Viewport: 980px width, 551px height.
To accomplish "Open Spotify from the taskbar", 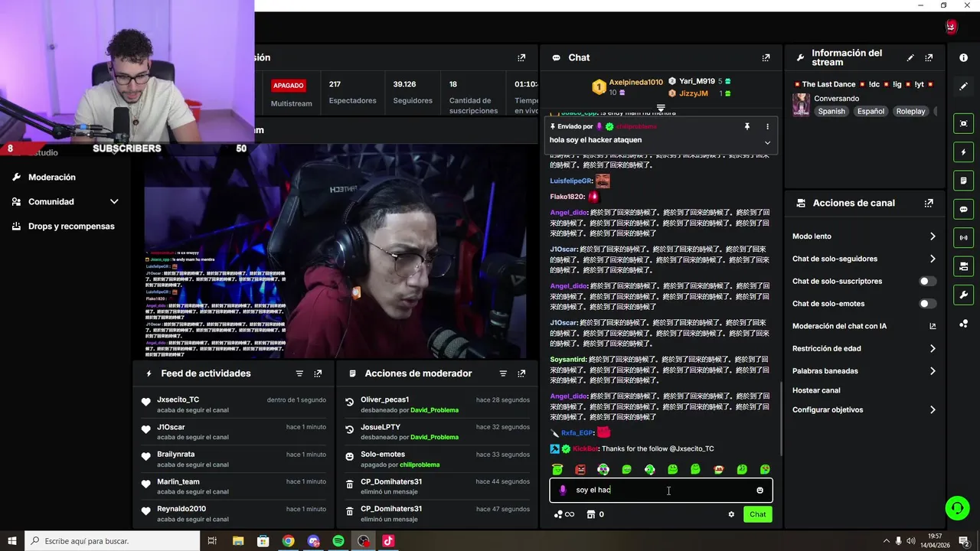I will (338, 541).
